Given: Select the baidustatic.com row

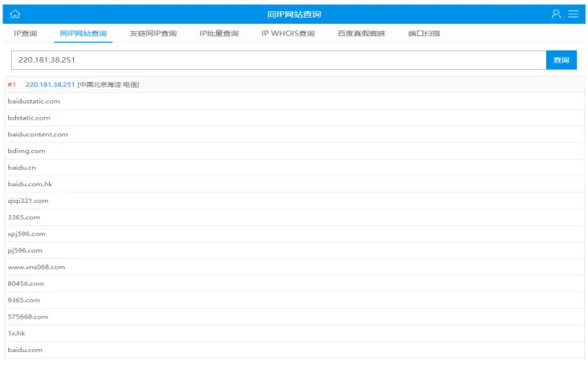Looking at the screenshot, I should click(295, 101).
